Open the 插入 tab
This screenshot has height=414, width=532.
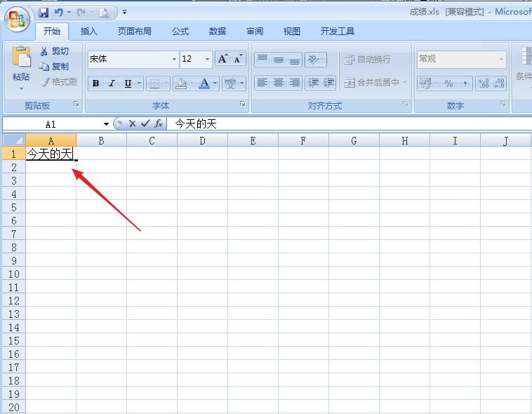(x=89, y=32)
